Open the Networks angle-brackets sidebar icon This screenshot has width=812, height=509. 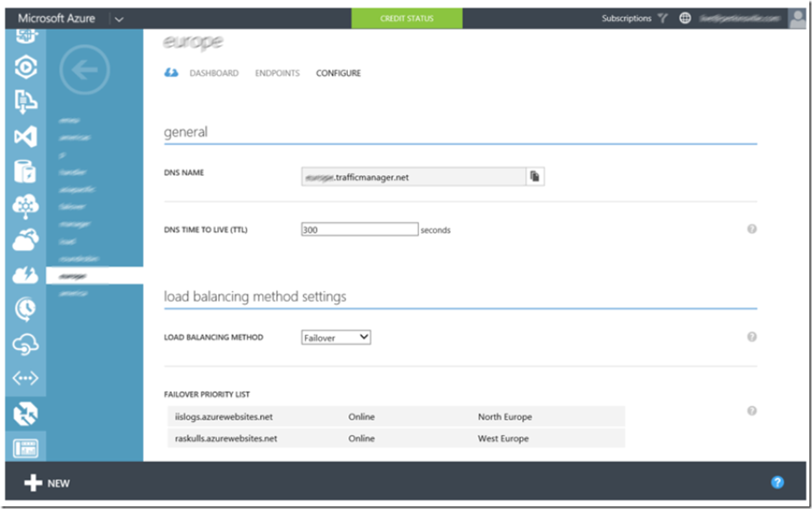pyautogui.click(x=25, y=379)
